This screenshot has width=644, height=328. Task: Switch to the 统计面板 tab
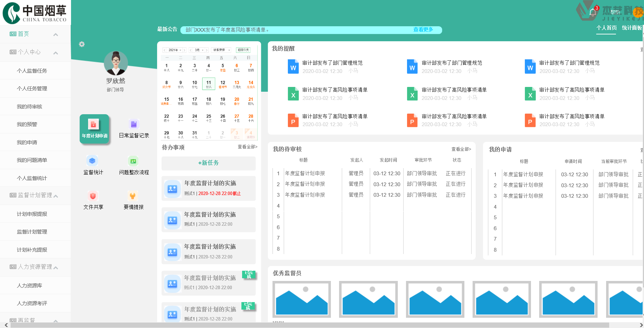[x=632, y=28]
